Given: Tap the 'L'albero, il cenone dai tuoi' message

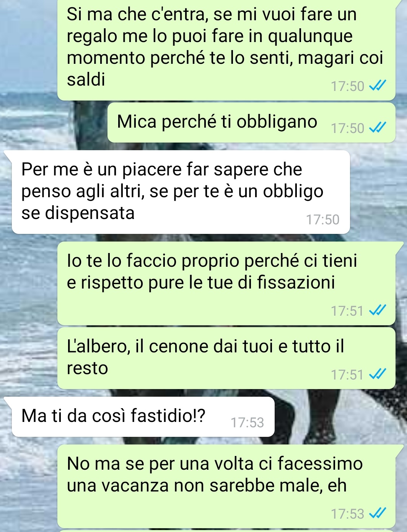Looking at the screenshot, I should [226, 358].
